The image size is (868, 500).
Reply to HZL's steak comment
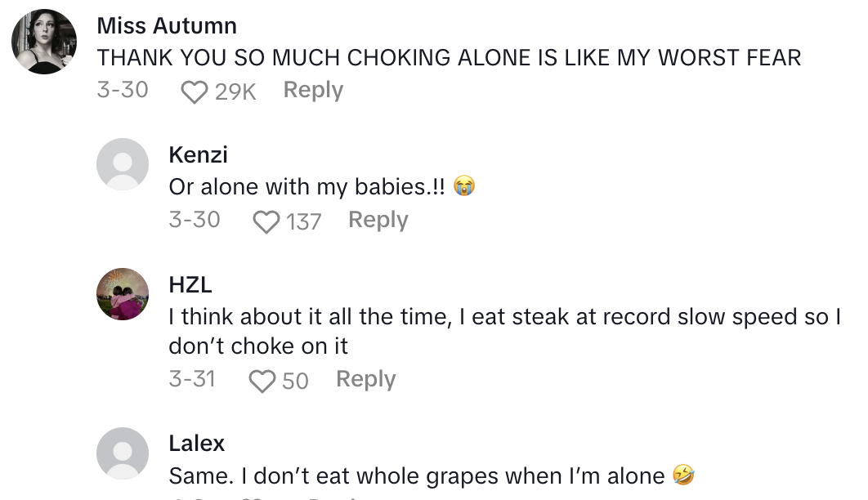[x=365, y=379]
